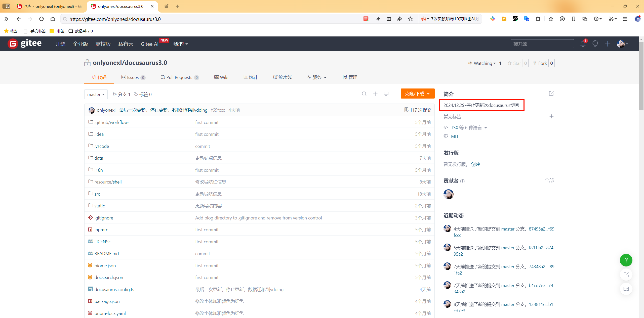Bookmark page with address bar star
644x318 pixels.
[x=411, y=19]
